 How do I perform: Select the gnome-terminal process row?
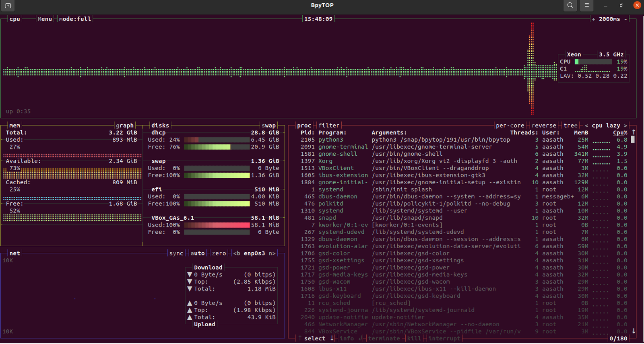point(464,147)
